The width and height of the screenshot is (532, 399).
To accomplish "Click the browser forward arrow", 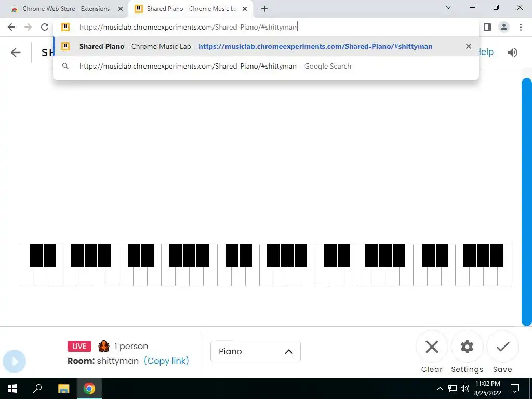I will (x=28, y=27).
